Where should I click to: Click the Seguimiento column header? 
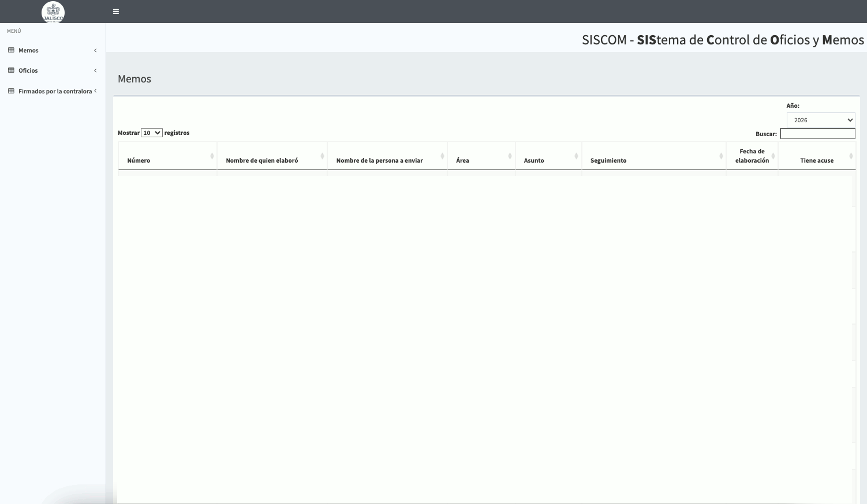(x=654, y=156)
